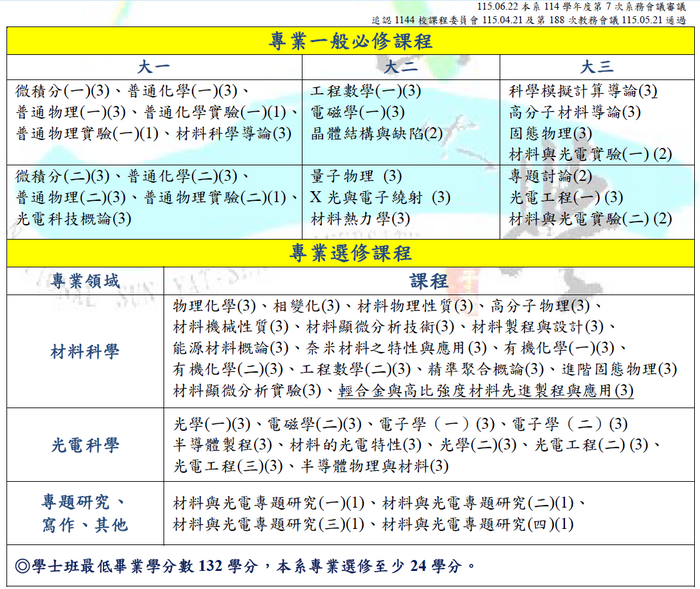This screenshot has width=700, height=589.
Task: Click 科學模擬計算導論(3) in 大三 courses
Action: 583,91
